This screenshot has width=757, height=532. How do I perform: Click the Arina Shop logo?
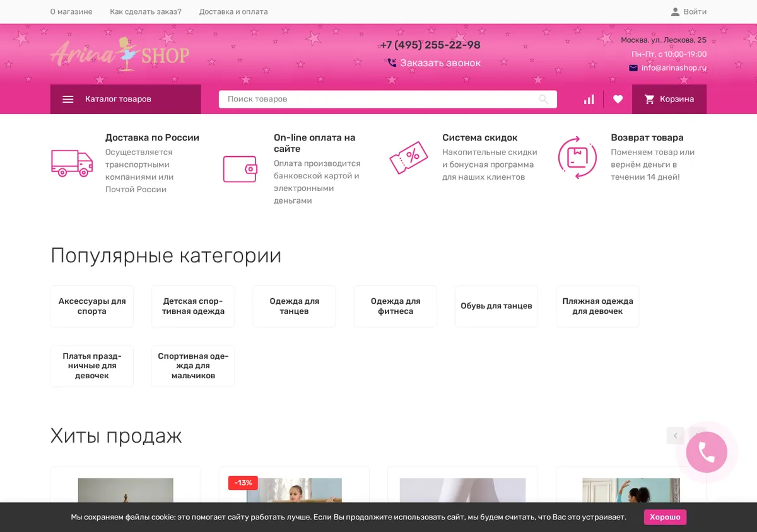pos(120,54)
